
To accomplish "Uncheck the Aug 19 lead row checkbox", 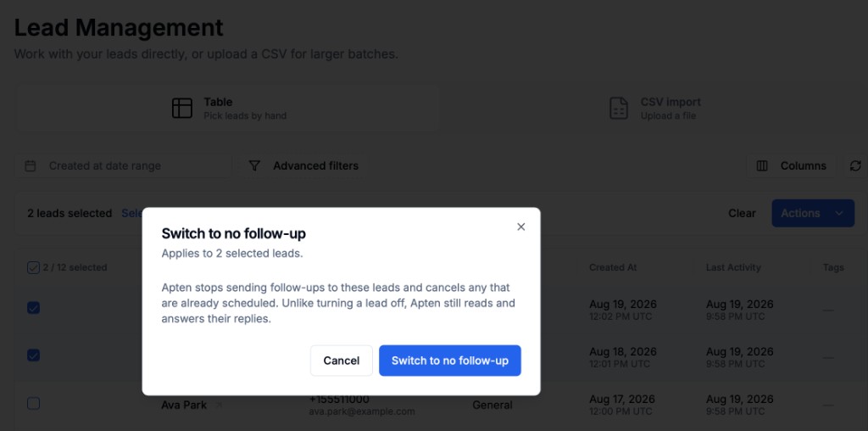I will coord(33,308).
